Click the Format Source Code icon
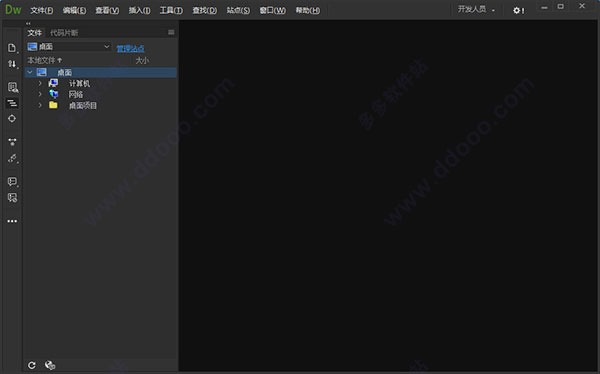 click(x=12, y=103)
